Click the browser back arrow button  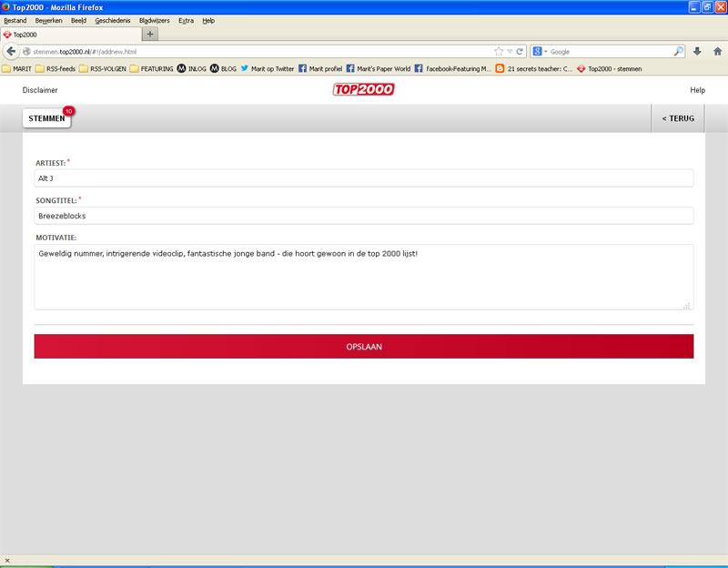point(11,51)
